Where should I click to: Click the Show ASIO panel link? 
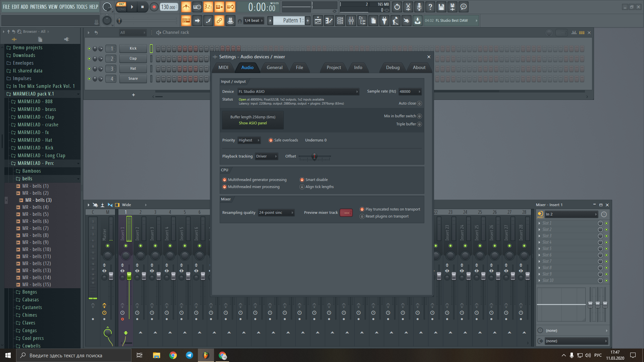[x=253, y=123]
